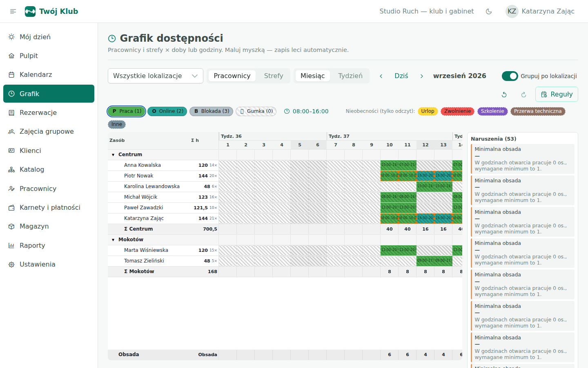
Task: Click the Studio Ruch — klub i gabinet label
Action: (427, 11)
